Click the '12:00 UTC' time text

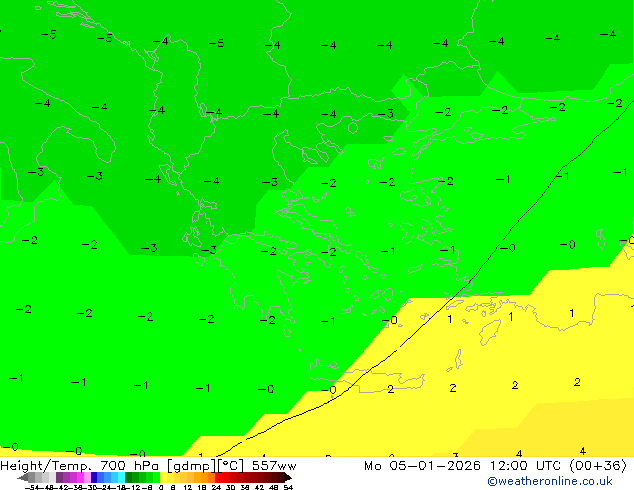pos(525,466)
